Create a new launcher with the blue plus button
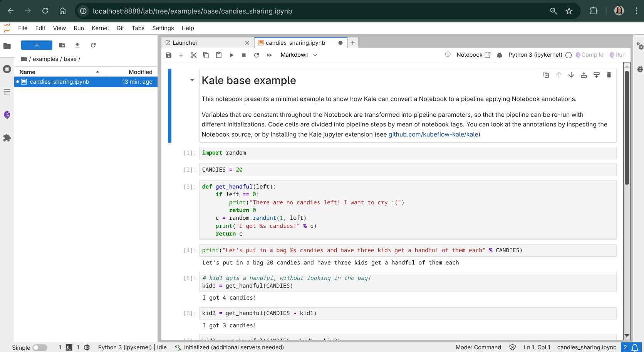The width and height of the screenshot is (644, 352). 37,45
